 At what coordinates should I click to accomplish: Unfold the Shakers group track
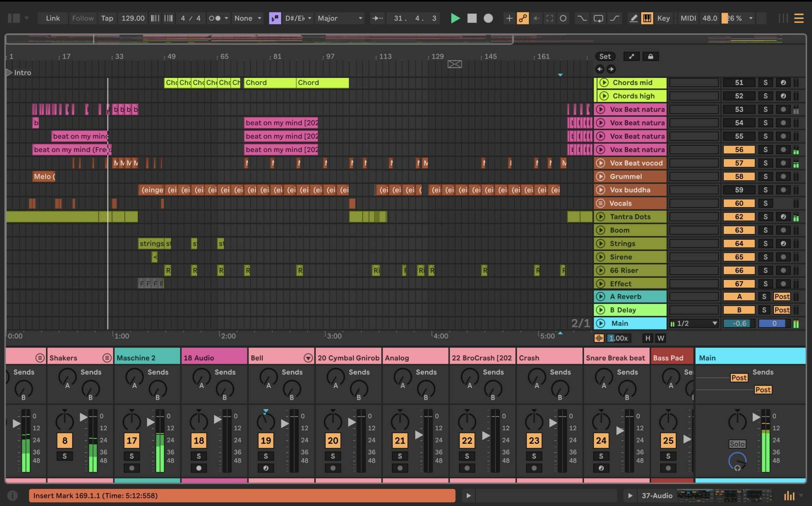click(107, 358)
